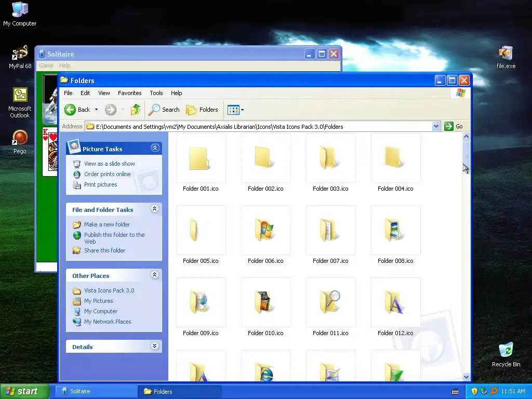Click Share this folder
The width and height of the screenshot is (532, 399).
(x=104, y=250)
